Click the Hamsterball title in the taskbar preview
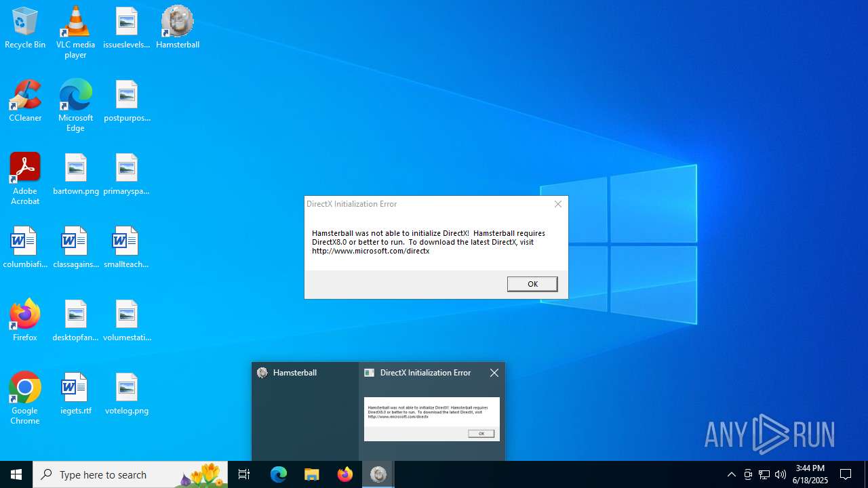Viewport: 868px width, 488px height. coord(294,373)
